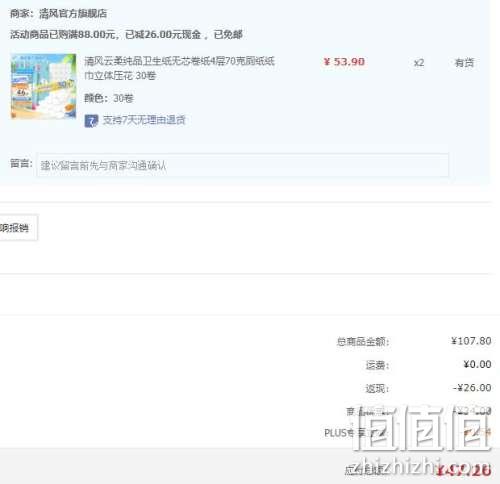Click the 颜色: 30卷 variant text
This screenshot has width=500, height=484.
(109, 98)
